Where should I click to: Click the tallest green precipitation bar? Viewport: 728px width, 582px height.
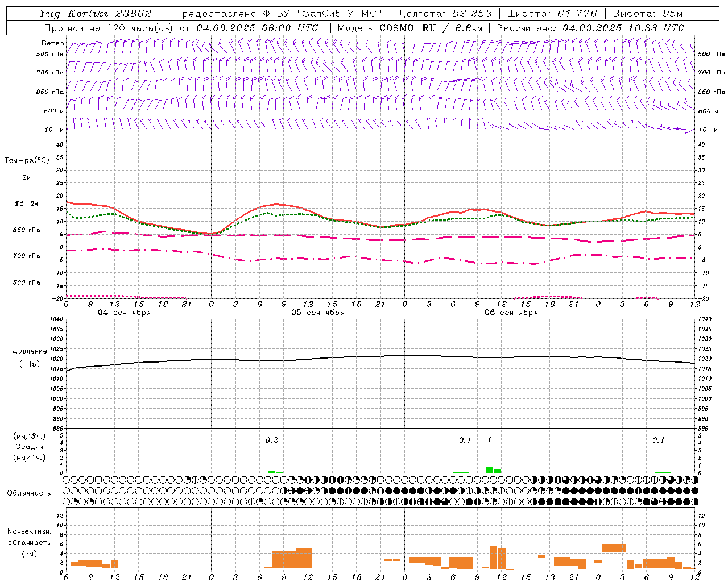489,470
